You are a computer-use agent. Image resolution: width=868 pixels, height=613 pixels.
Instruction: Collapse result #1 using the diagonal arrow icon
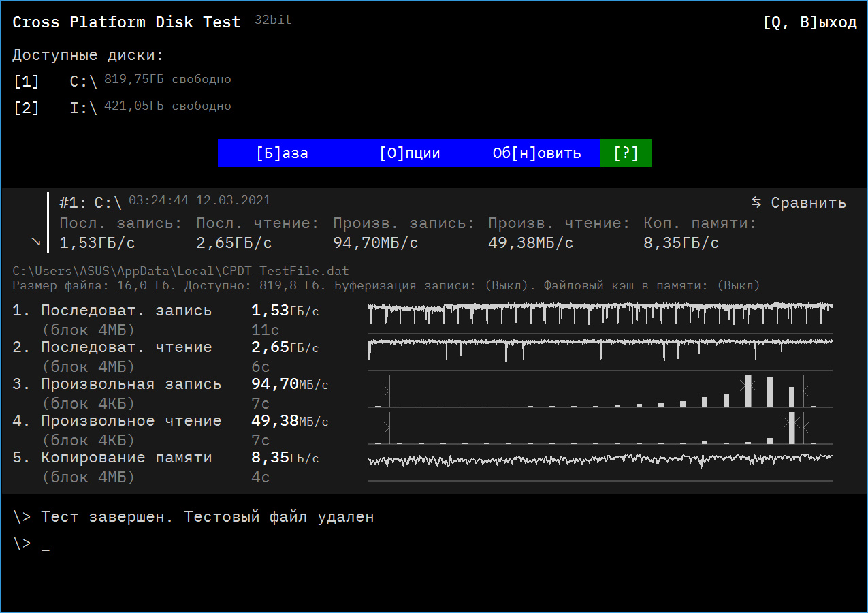pos(36,242)
